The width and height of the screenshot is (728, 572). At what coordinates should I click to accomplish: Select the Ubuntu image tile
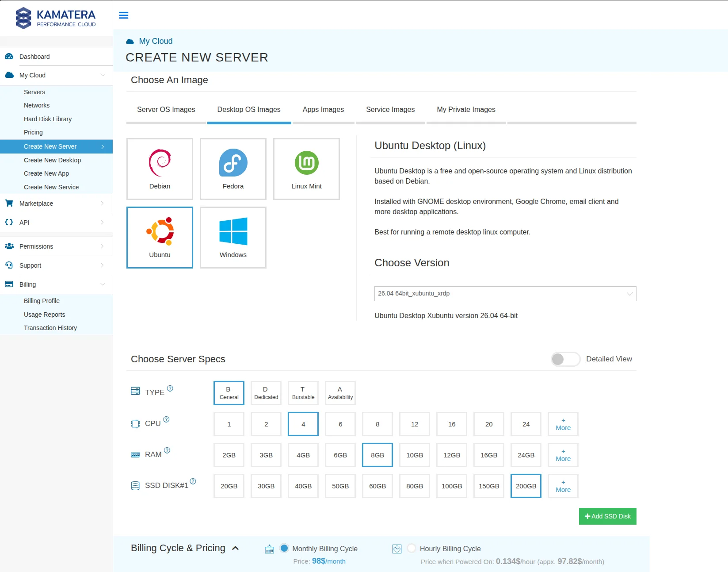pos(160,238)
